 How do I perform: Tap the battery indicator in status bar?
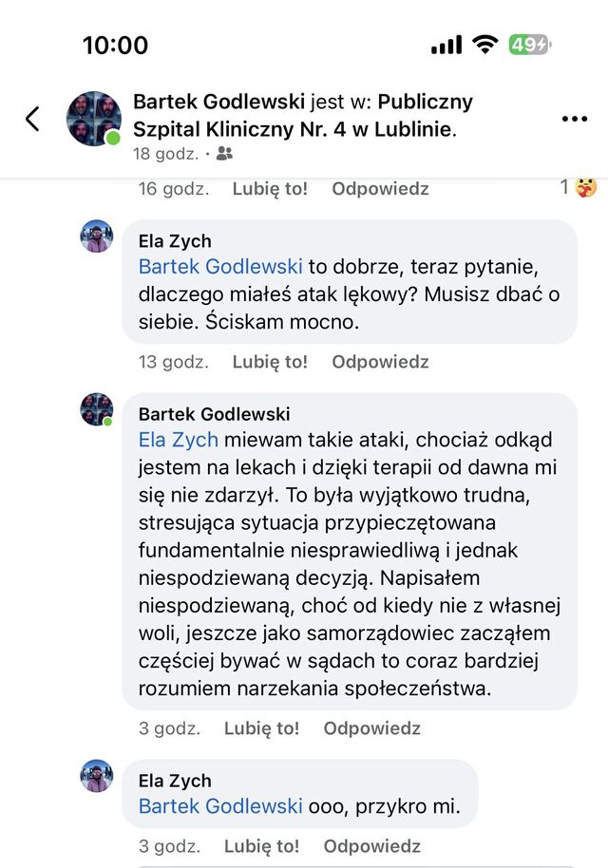click(x=529, y=45)
